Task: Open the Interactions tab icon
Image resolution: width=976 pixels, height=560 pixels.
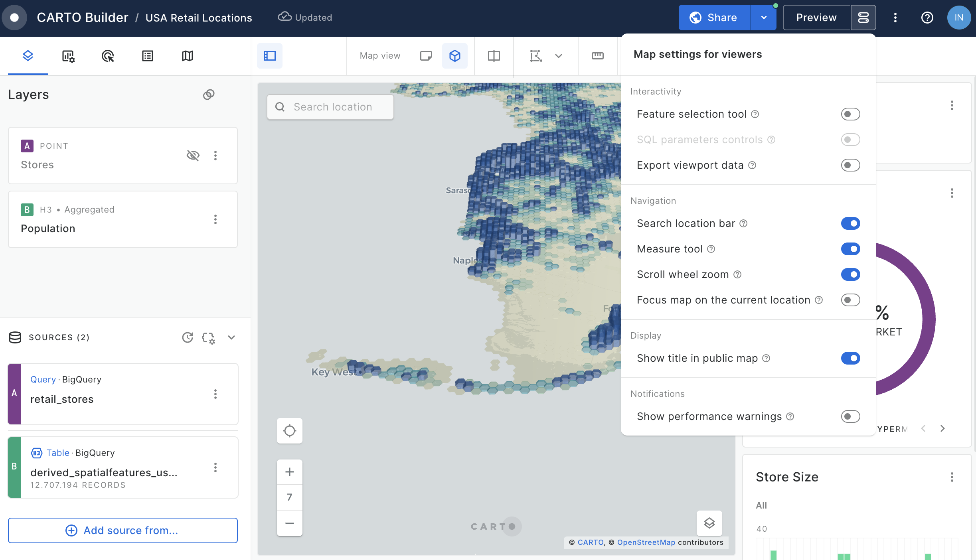Action: point(108,56)
